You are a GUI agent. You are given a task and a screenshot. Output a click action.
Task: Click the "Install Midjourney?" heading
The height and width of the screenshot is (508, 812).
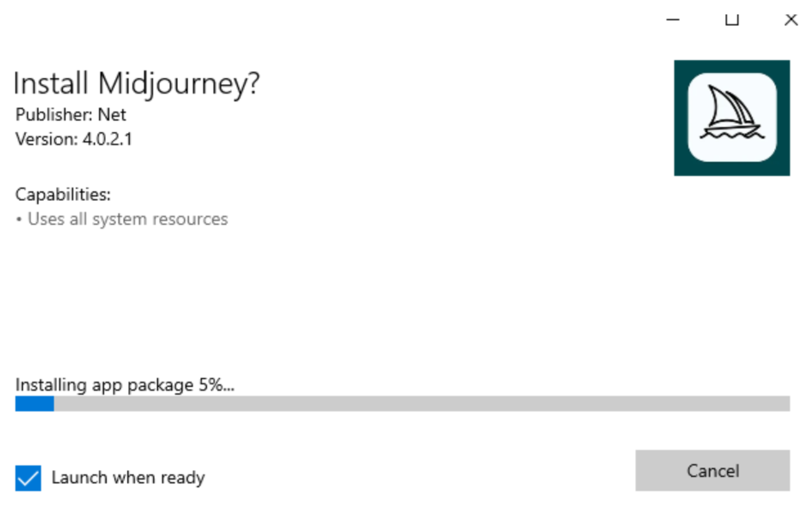[x=136, y=84]
